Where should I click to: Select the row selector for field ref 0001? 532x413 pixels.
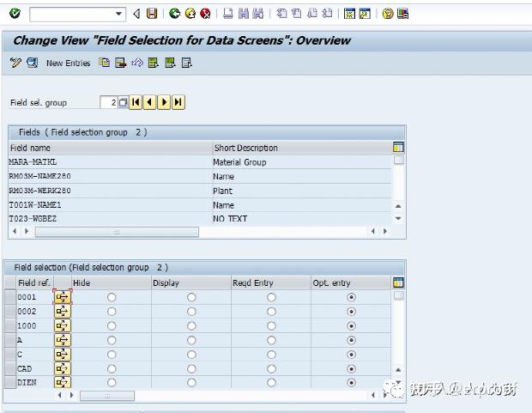click(x=10, y=297)
